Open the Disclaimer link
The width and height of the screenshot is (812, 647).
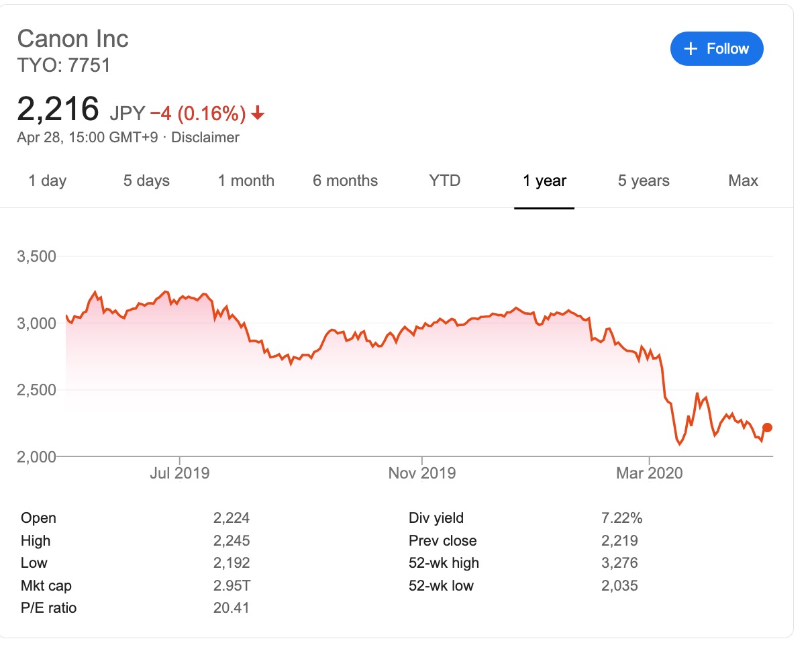(205, 138)
